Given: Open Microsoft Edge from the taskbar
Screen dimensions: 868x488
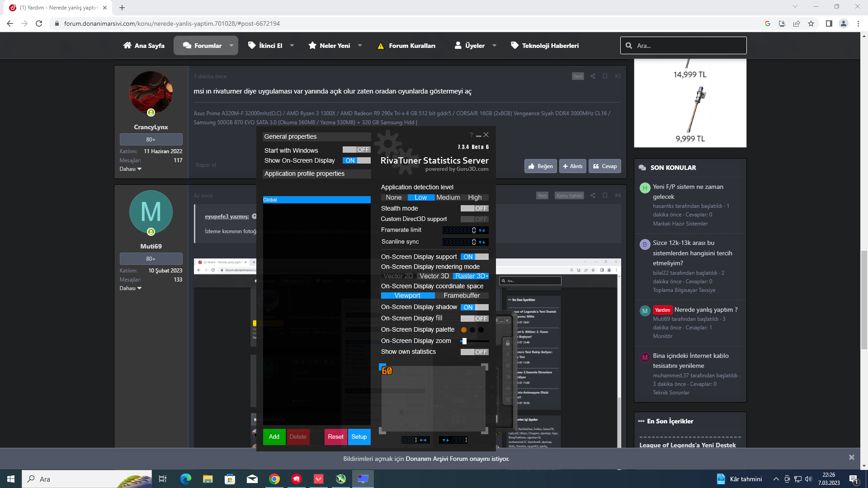Looking at the screenshot, I should coord(185,479).
